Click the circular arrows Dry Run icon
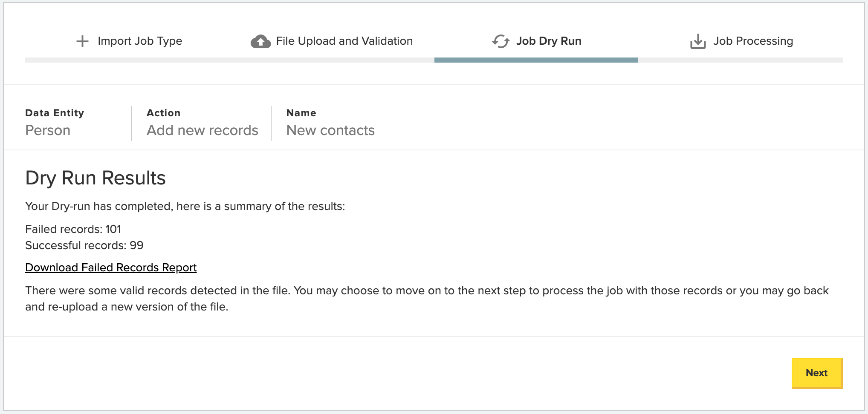The width and height of the screenshot is (868, 414). coord(501,41)
